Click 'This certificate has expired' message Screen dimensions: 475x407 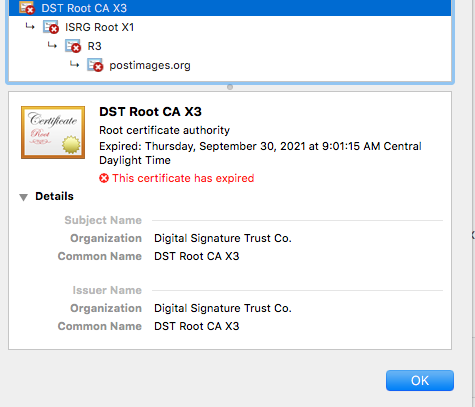[x=183, y=178]
